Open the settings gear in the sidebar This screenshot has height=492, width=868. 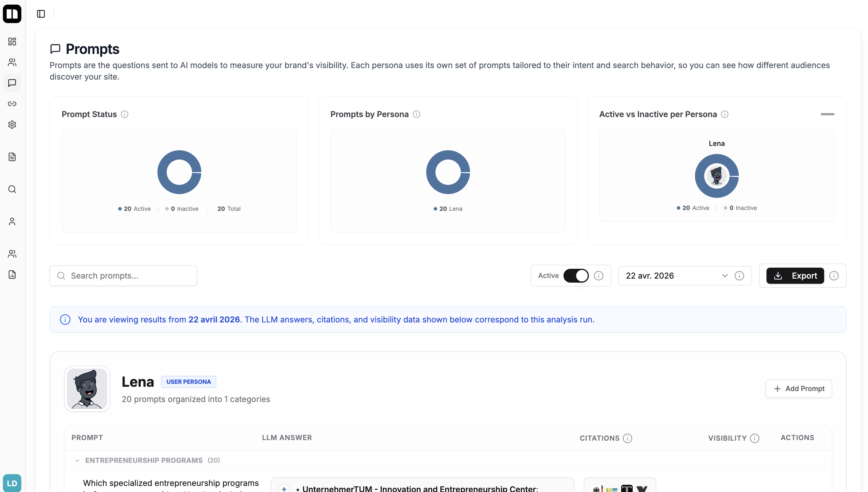point(12,124)
